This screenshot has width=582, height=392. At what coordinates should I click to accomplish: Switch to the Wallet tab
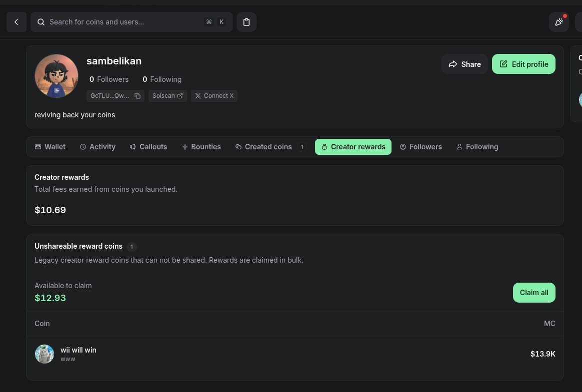[50, 147]
